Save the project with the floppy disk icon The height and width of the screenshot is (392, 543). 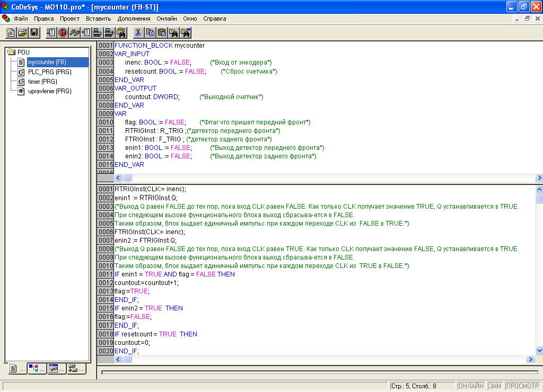point(34,33)
